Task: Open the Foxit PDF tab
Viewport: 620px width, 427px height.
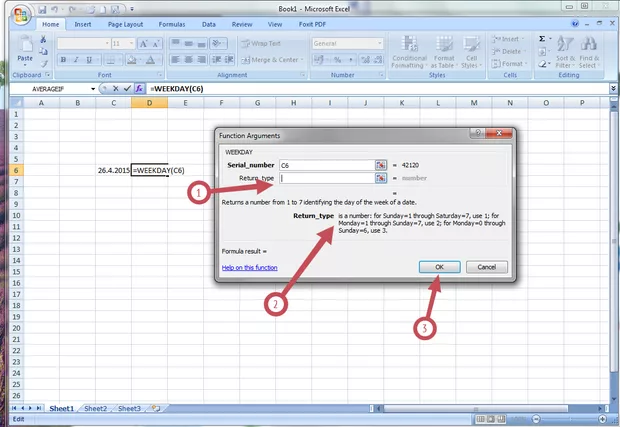Action: [x=312, y=25]
